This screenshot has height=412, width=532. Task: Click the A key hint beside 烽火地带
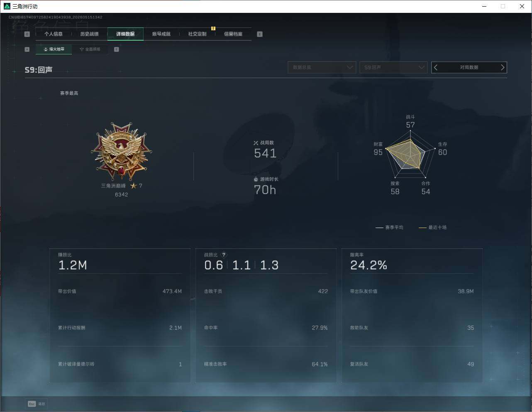pyautogui.click(x=27, y=49)
